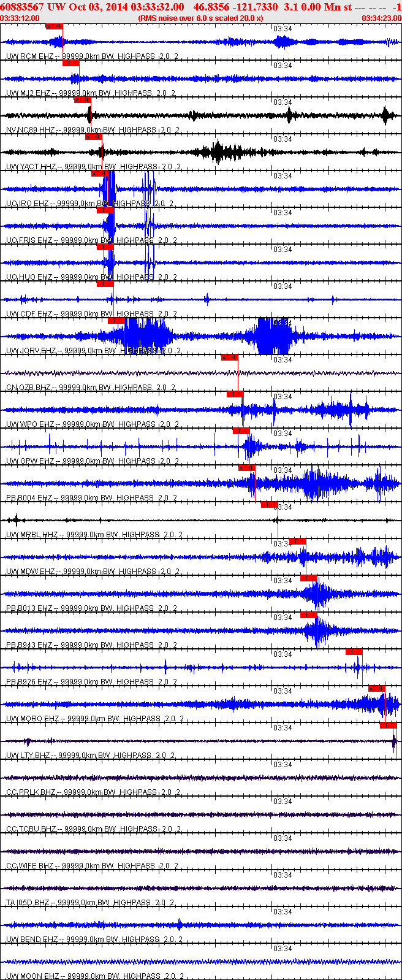402x980 pixels.
Task: Select the red pick flag on the MJ2 trace
Action: pos(71,63)
